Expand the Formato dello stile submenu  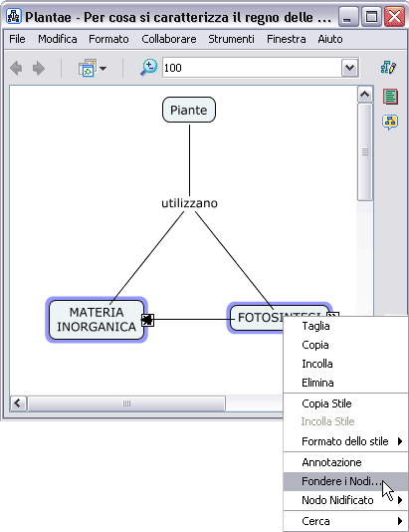[x=345, y=441]
